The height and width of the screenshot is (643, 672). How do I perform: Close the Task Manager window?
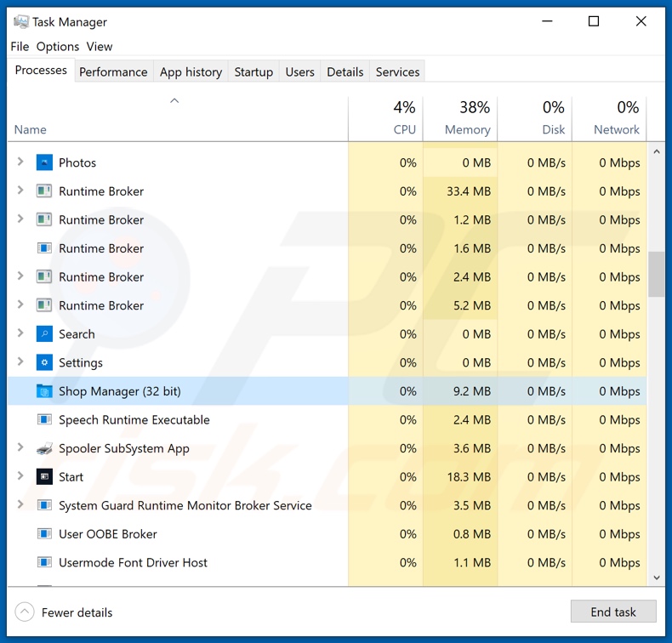tap(641, 21)
